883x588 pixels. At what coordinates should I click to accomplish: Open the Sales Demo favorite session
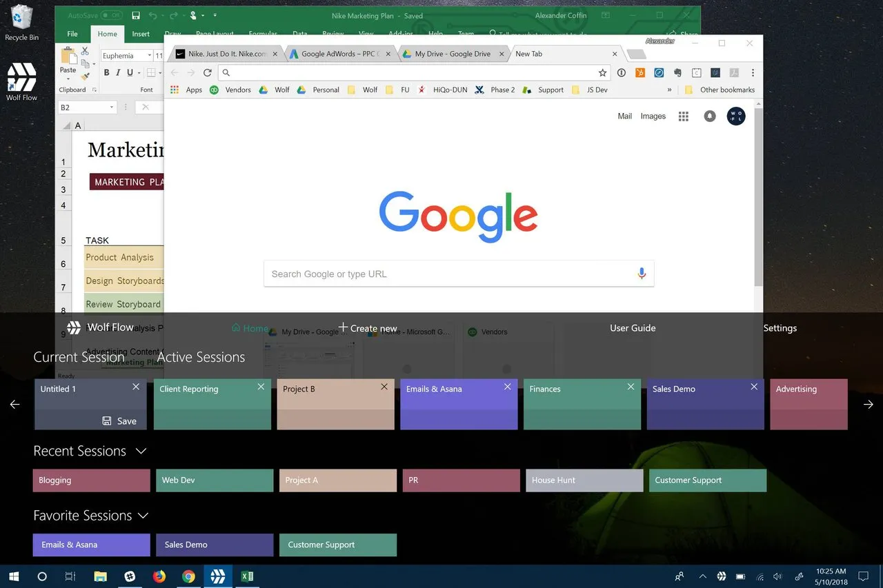click(x=215, y=545)
